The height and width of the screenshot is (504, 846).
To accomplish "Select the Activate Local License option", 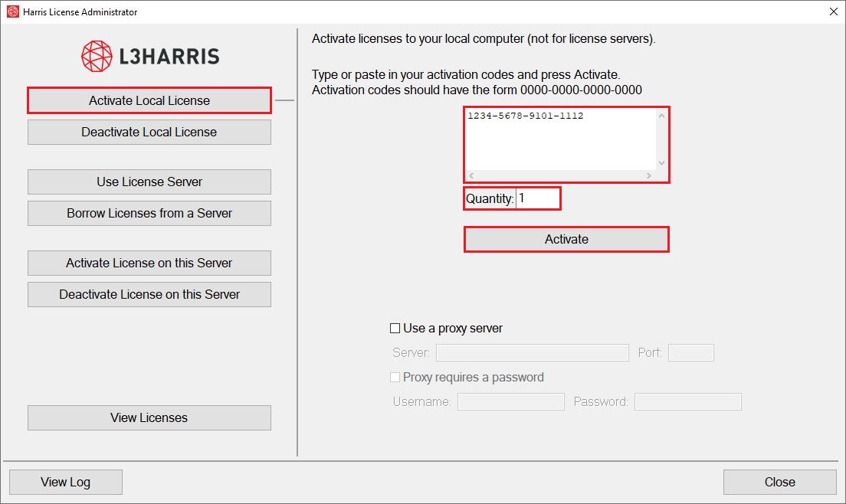I will coord(149,100).
